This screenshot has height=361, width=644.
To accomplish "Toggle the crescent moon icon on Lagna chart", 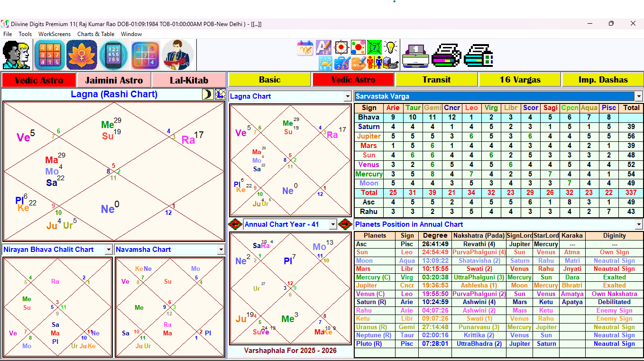I will [x=207, y=95].
